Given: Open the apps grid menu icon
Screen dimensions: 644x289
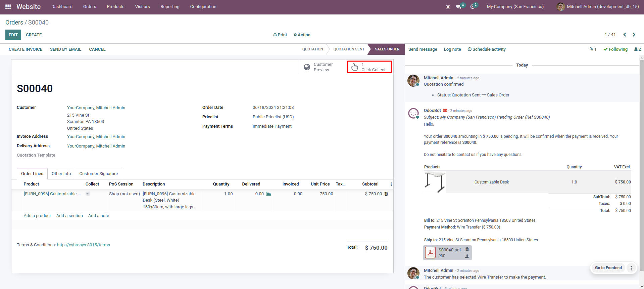Looking at the screenshot, I should (8, 7).
